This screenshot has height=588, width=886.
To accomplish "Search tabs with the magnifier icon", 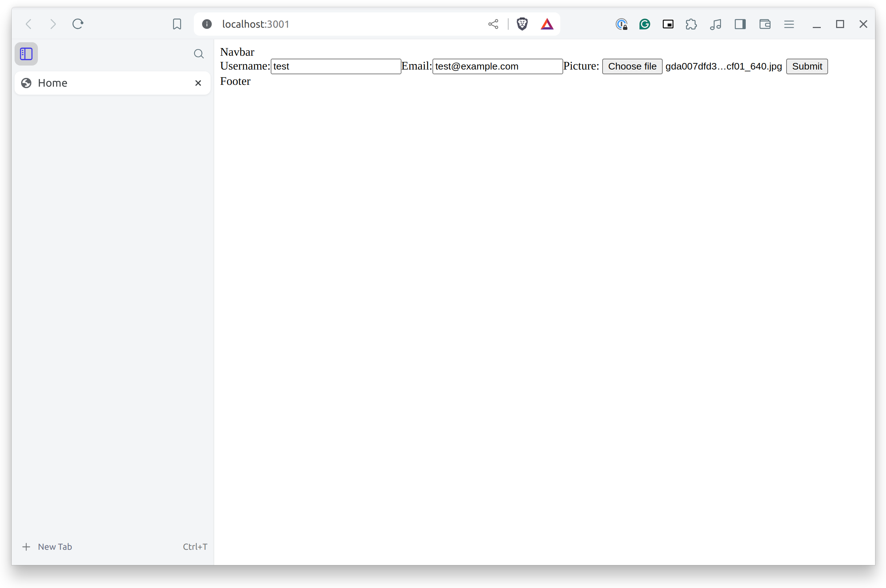I will tap(199, 54).
